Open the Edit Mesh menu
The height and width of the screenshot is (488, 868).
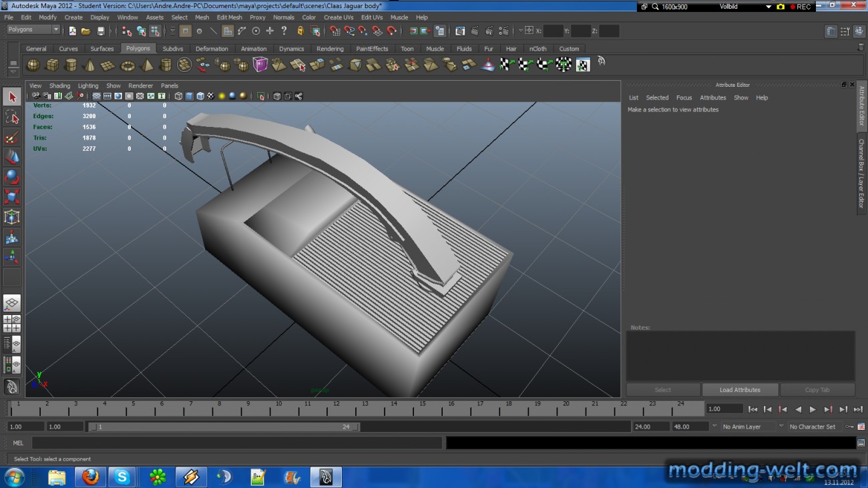229,17
